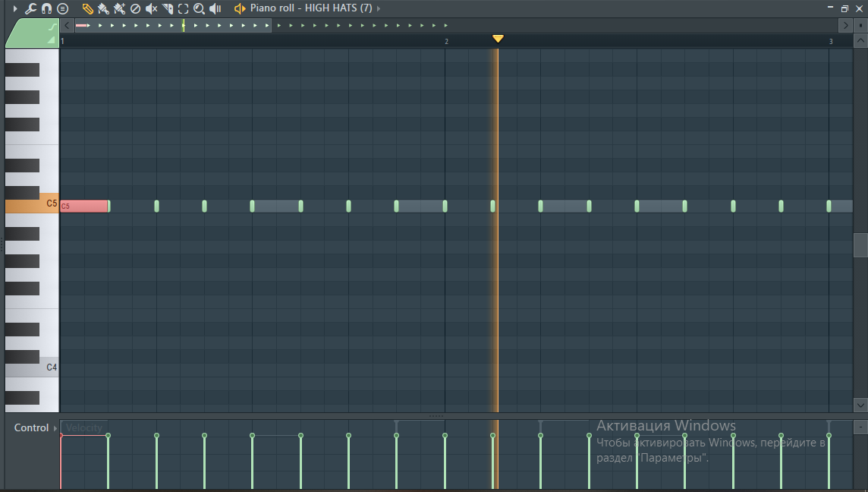This screenshot has width=868, height=492.
Task: Click bar number 3 on the timeline
Action: point(831,42)
